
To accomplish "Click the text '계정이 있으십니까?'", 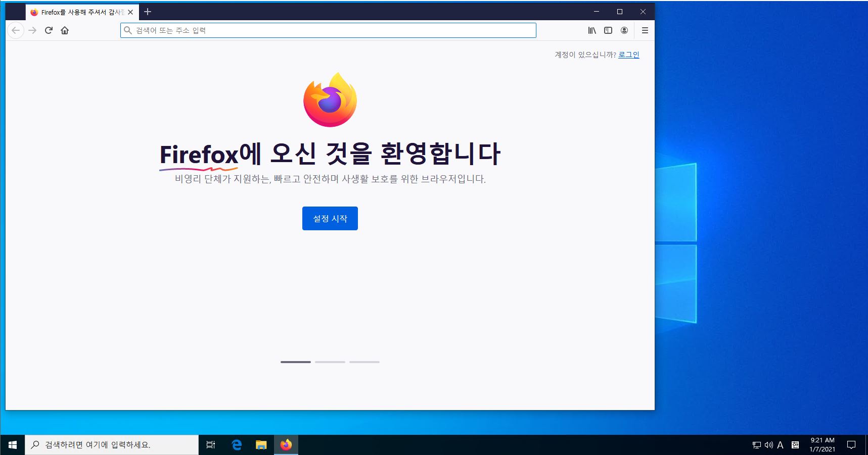I will [585, 55].
